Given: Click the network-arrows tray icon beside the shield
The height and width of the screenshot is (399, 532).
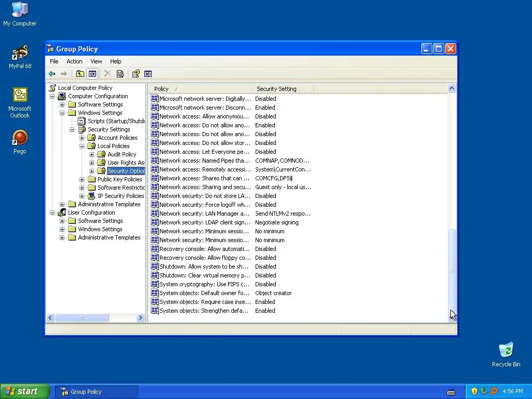Looking at the screenshot, I should (x=484, y=391).
